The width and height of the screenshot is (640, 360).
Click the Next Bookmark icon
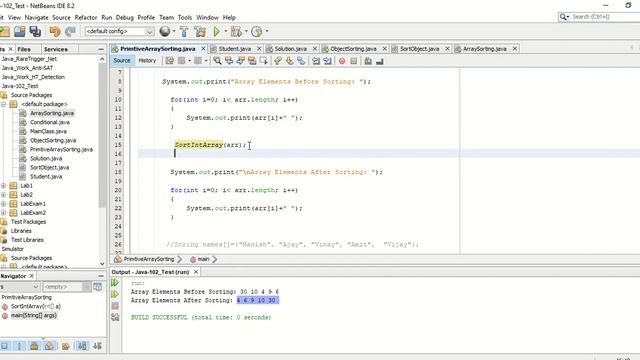pyautogui.click(x=289, y=61)
